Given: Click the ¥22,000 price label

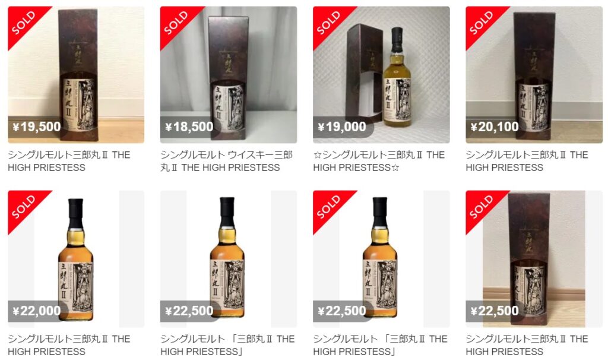Looking at the screenshot, I should point(37,311).
